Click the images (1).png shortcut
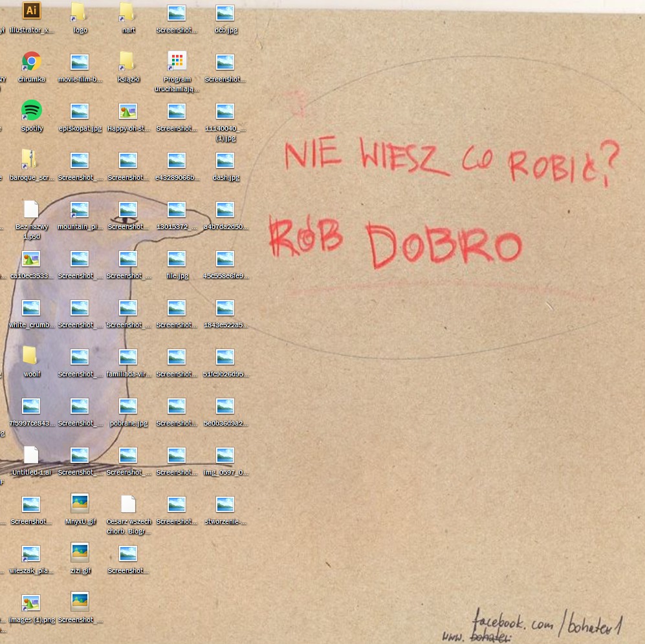This screenshot has width=645, height=644. point(31,603)
